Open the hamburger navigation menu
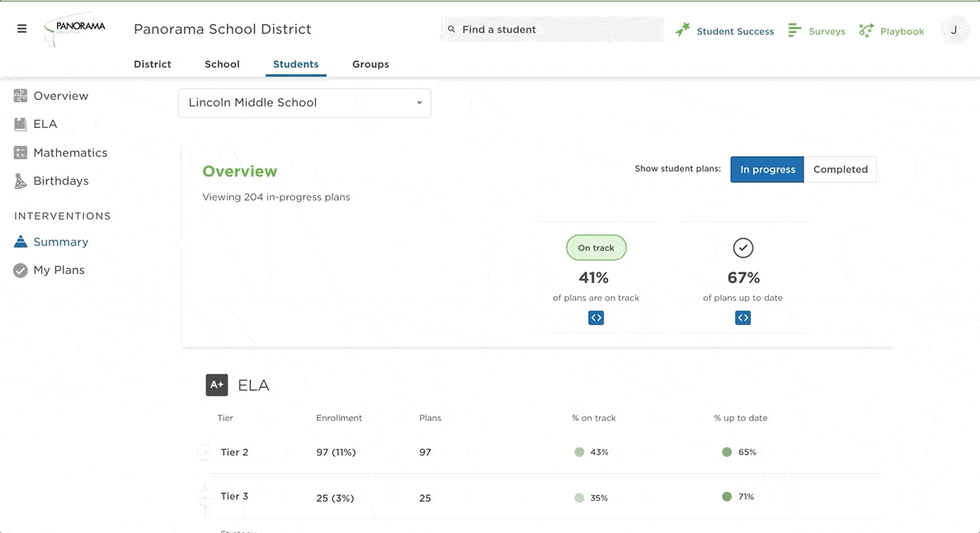The height and width of the screenshot is (533, 980). tap(22, 29)
